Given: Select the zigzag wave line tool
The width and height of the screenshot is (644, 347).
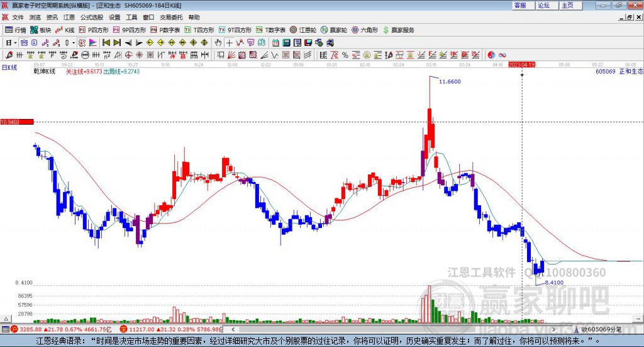Looking at the screenshot, I should 274,55.
